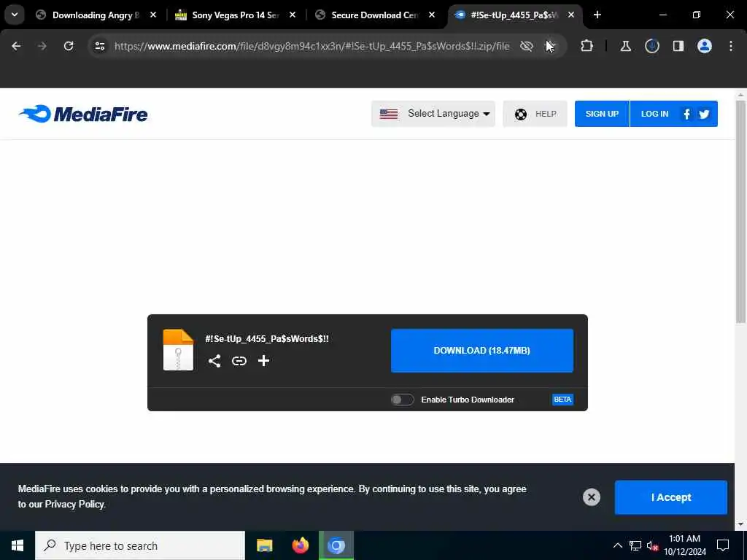The height and width of the screenshot is (560, 747).
Task: Click the Type here to search box
Action: (140, 545)
